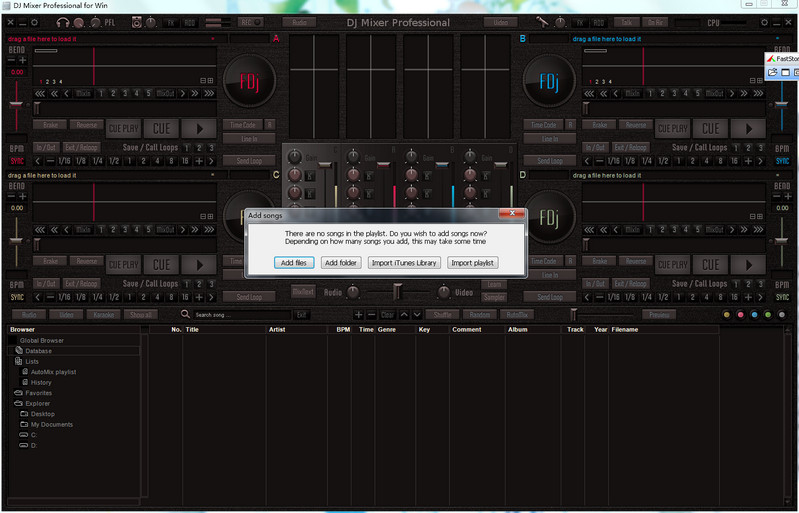Image resolution: width=799 pixels, height=513 pixels.
Task: Click Add files in dialog
Action: coord(294,263)
